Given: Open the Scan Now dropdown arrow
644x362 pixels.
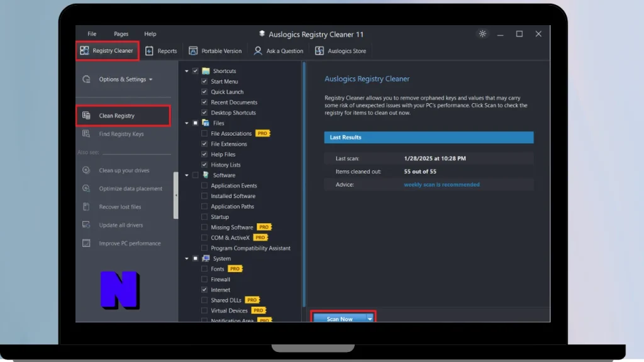Looking at the screenshot, I should click(x=370, y=319).
